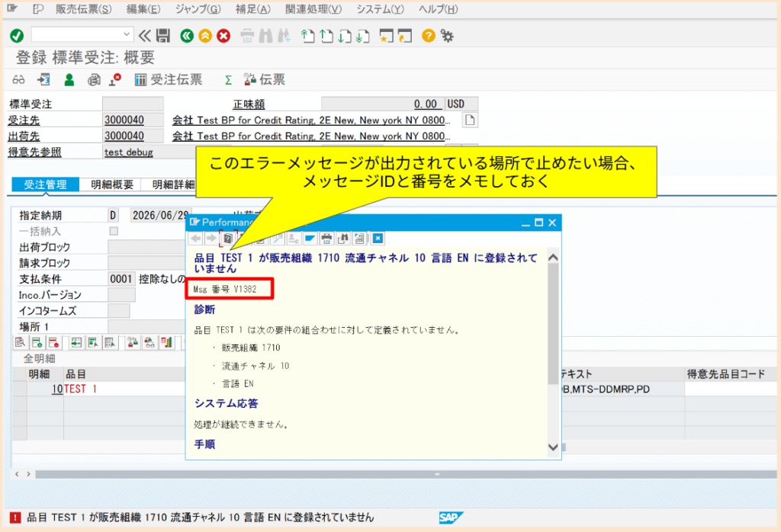Click the 受注先 field value 3000040
This screenshot has height=532, width=781.
(133, 120)
